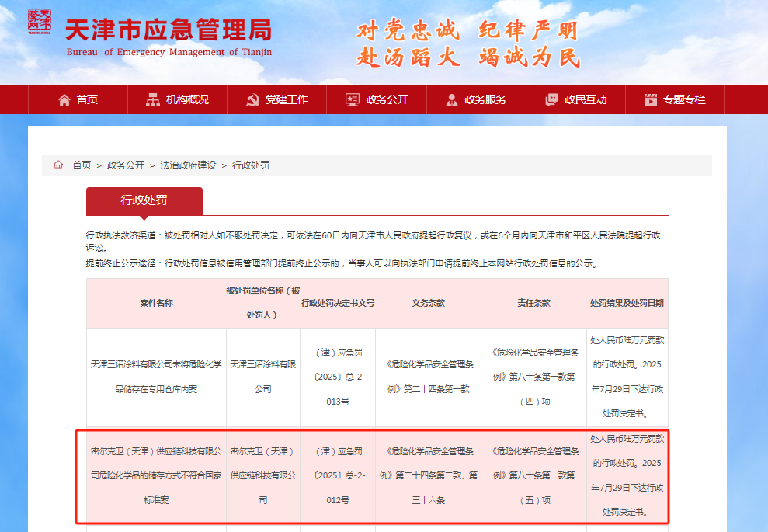
Task: Click the penalty result cell in 三诺涂料 row
Action: [x=627, y=377]
